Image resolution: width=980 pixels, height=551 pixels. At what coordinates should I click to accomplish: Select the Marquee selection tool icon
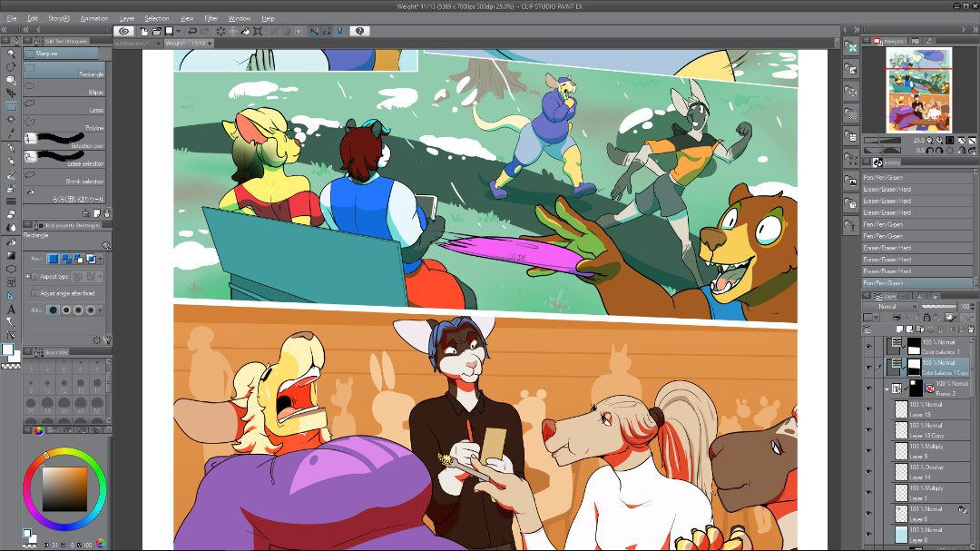point(11,106)
